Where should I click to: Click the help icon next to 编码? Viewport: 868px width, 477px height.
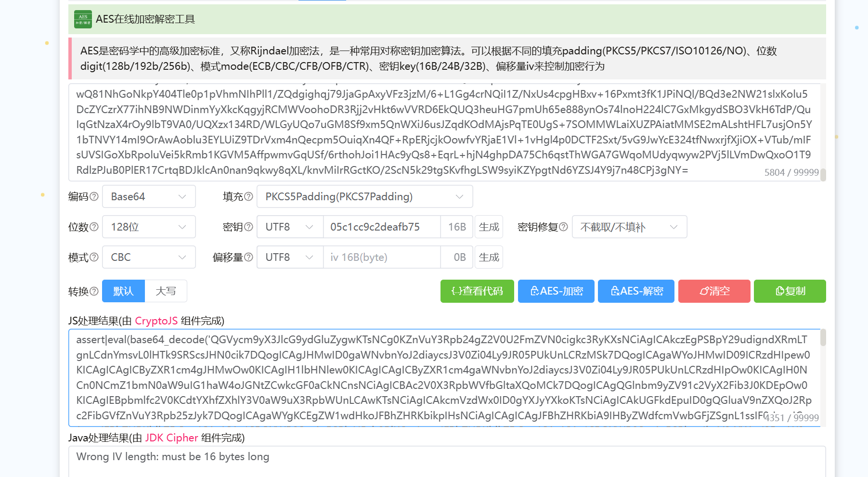point(94,196)
